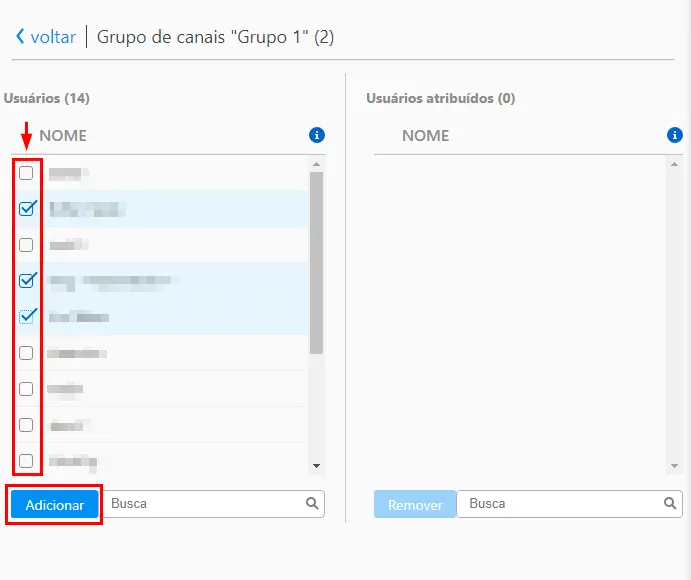The width and height of the screenshot is (691, 580).
Task: Click the Usuários list scrollbar thumb
Action: pos(316,263)
